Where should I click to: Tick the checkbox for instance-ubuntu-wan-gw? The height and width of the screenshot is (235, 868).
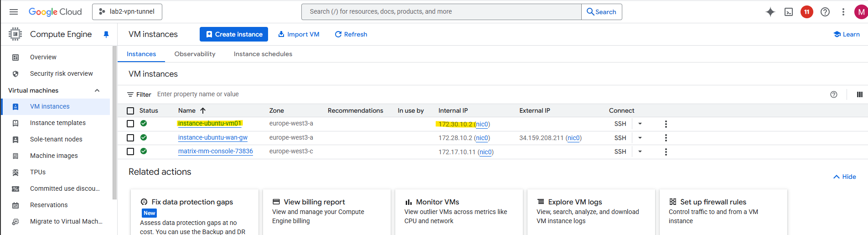130,138
